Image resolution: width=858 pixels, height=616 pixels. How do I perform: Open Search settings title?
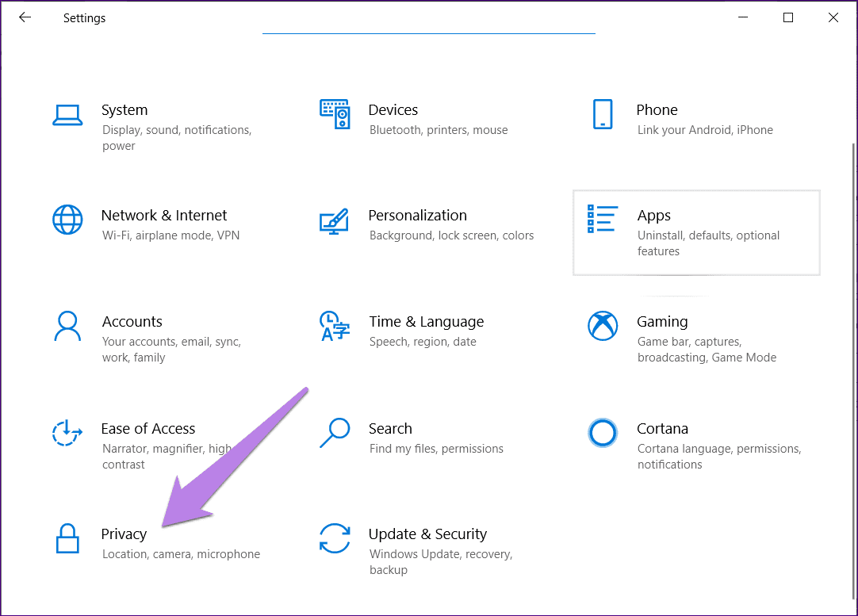click(390, 428)
